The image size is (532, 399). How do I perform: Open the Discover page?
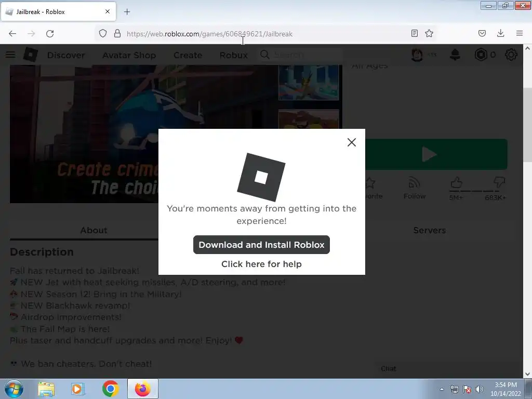66,55
